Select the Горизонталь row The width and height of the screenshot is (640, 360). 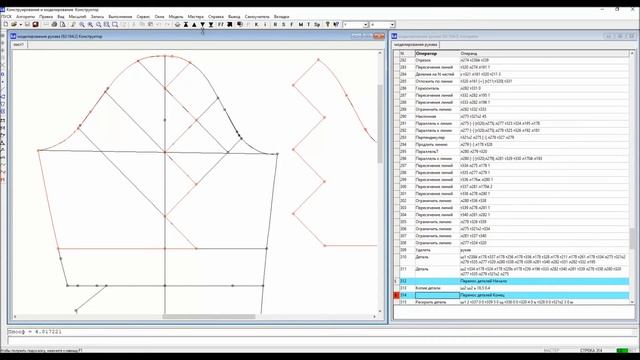(513, 88)
